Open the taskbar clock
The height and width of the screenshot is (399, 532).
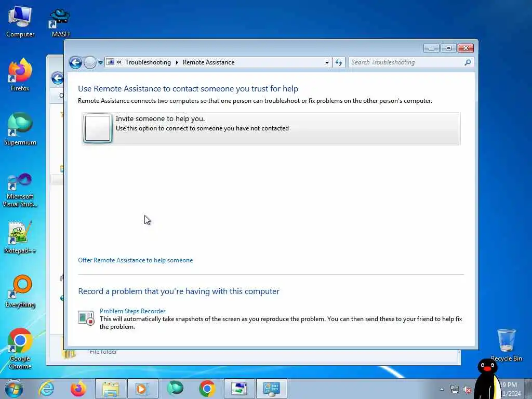[x=511, y=389]
